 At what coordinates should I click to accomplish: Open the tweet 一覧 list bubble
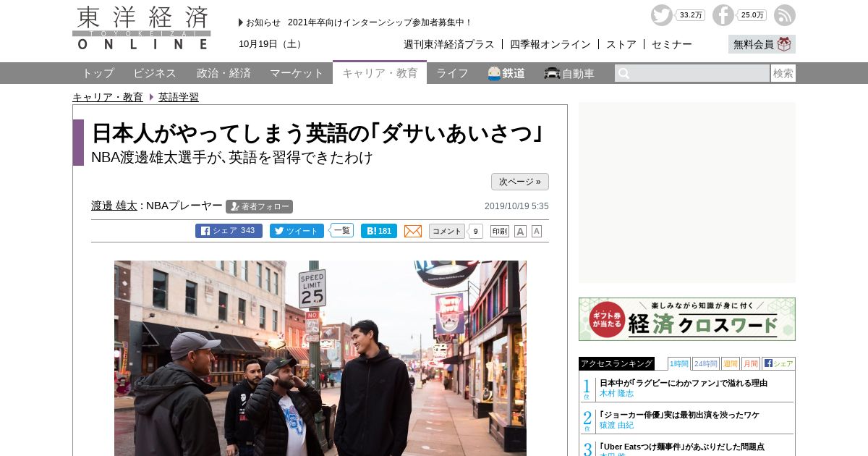[x=341, y=230]
